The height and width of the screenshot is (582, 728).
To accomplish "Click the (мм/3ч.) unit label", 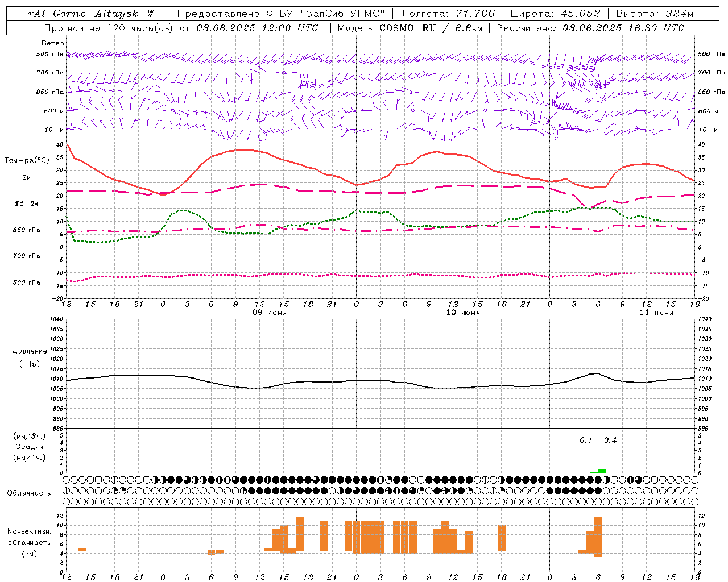I will 29,436.
